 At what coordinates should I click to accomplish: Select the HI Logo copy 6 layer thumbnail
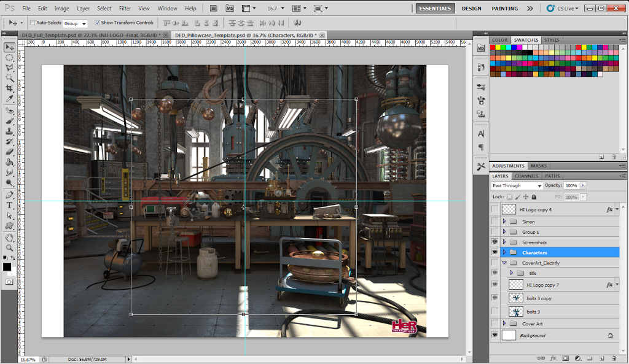(x=509, y=209)
